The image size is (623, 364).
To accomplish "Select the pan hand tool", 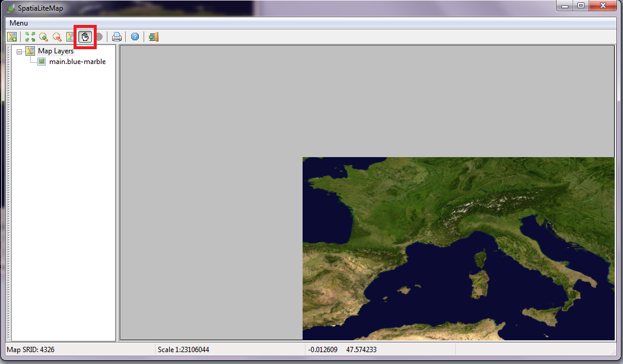I will pyautogui.click(x=85, y=37).
